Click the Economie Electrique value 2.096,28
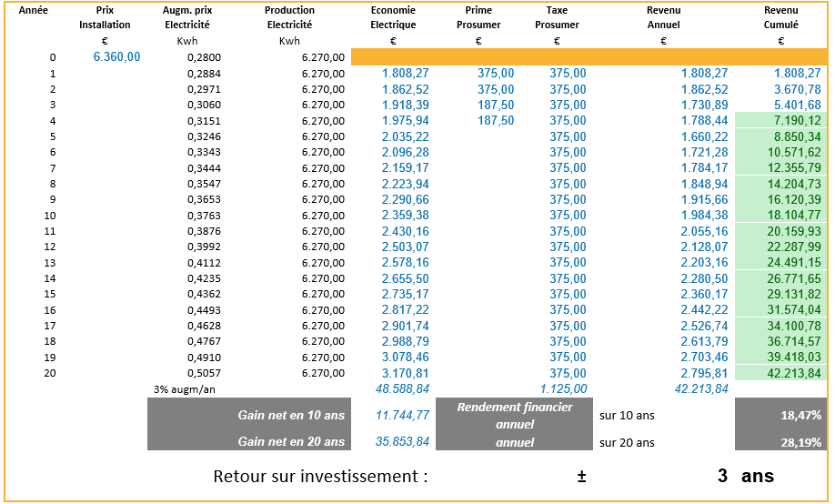The height and width of the screenshot is (504, 835). point(406,152)
